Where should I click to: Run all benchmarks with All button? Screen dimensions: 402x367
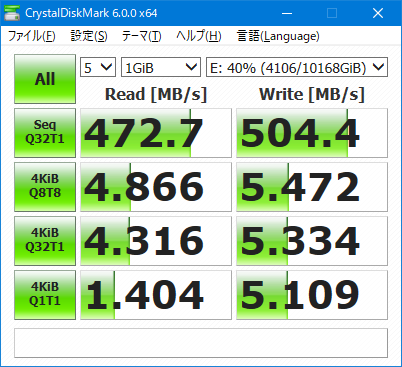[45, 79]
